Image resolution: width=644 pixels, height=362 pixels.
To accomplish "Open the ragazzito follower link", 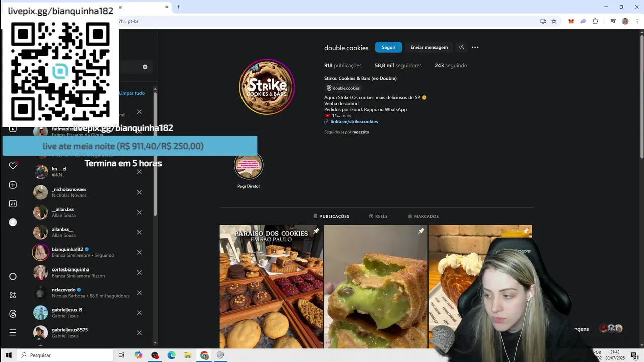I will [361, 132].
